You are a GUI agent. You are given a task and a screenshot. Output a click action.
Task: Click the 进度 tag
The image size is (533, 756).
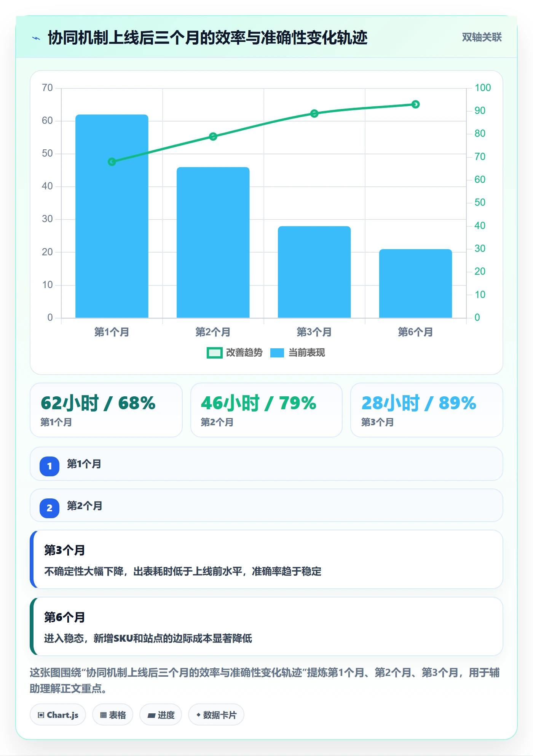pyautogui.click(x=161, y=715)
